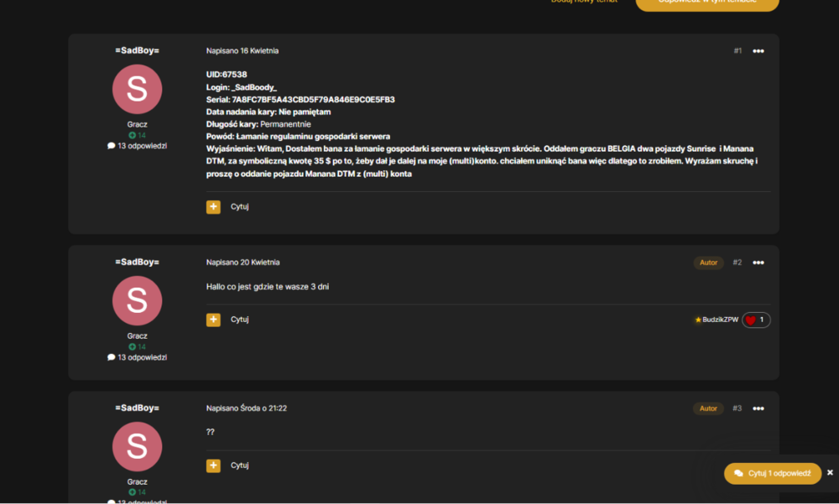Click Cytuj on the 'Hallo co jest' post
Screen dimensions: 839x504
click(240, 320)
